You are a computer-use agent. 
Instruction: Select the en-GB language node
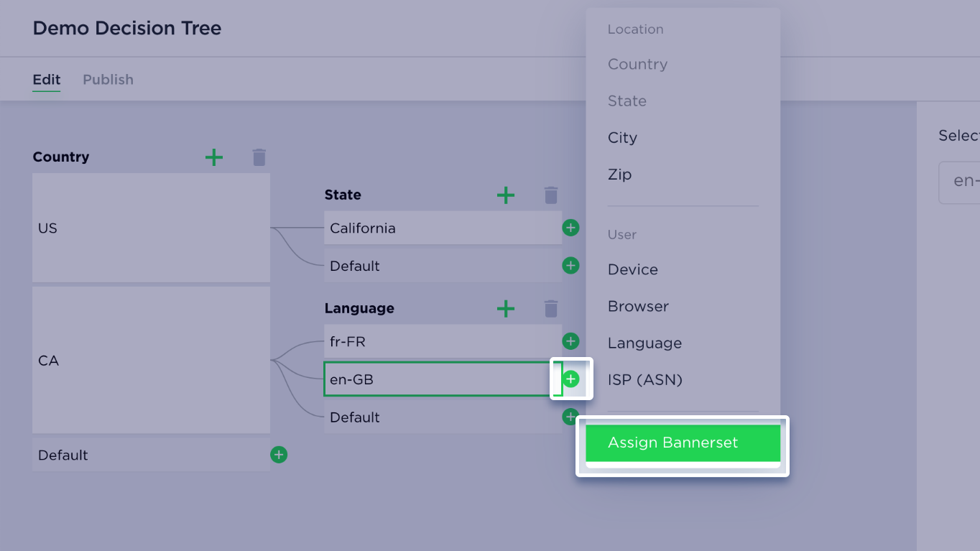(x=443, y=379)
